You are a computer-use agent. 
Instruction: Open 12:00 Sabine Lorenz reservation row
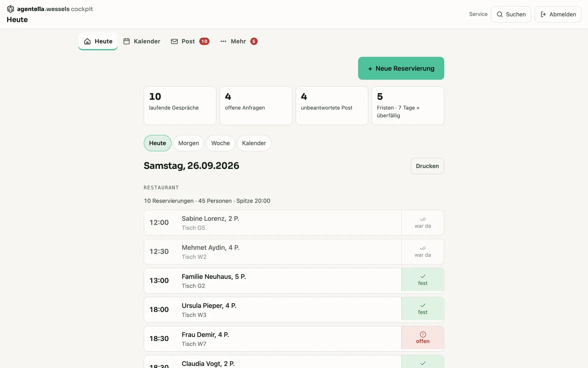click(273, 223)
